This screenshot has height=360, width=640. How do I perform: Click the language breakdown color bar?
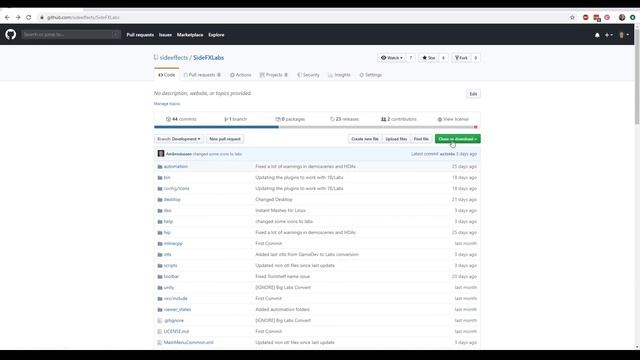[316, 127]
